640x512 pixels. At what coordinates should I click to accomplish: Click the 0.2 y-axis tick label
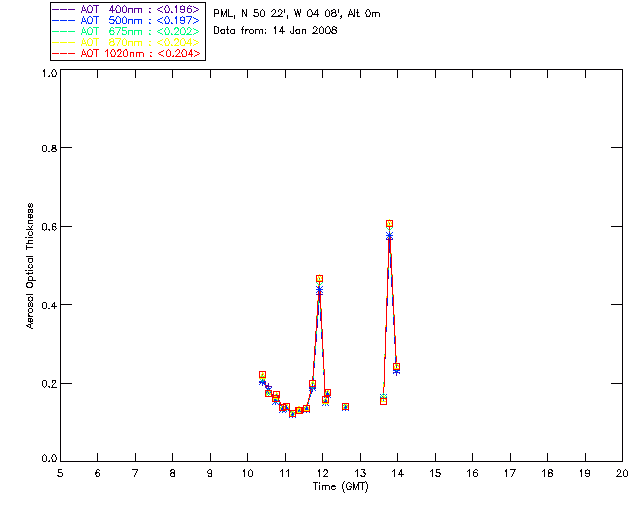[49, 384]
